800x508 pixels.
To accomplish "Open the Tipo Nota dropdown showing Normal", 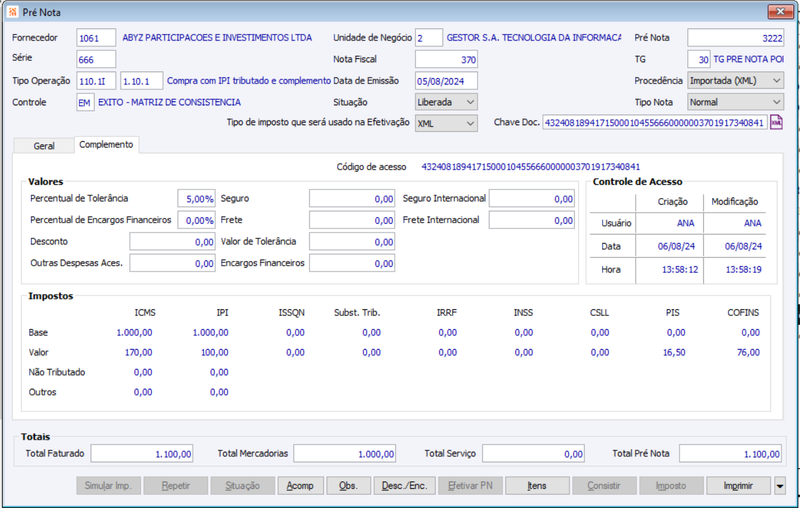I will pos(735,102).
